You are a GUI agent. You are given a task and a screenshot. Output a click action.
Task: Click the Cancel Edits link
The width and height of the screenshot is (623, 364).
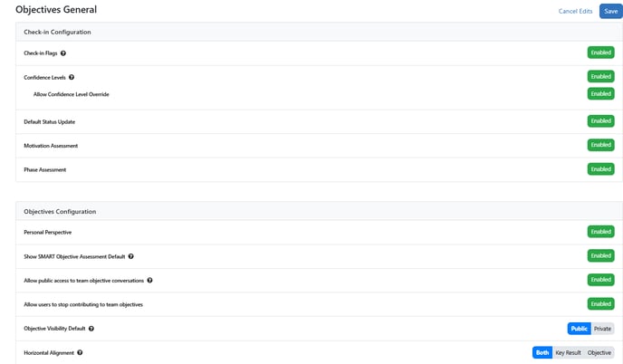tap(575, 11)
